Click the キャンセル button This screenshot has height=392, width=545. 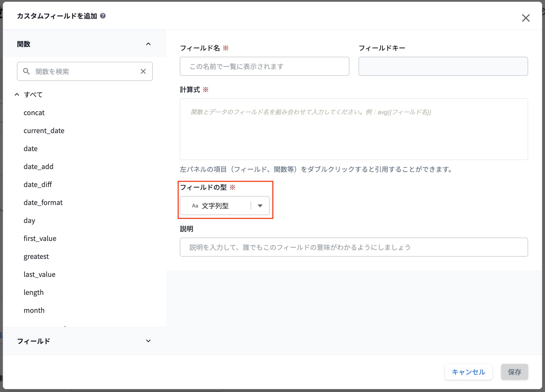pos(468,372)
